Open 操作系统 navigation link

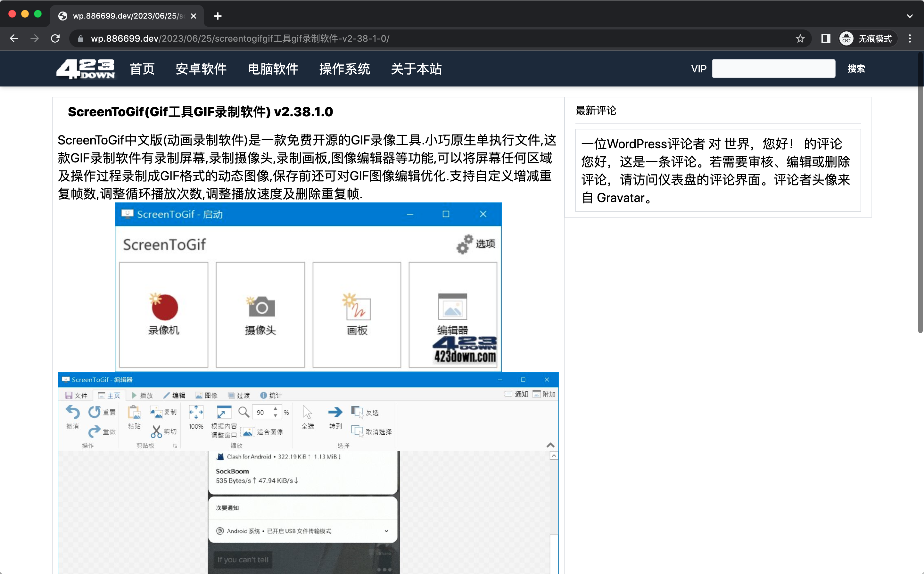tap(344, 69)
